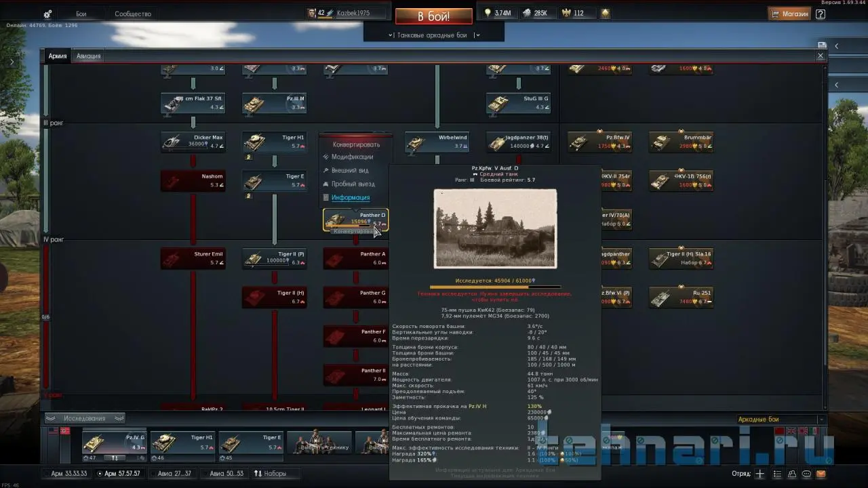Select the Panther G locked tank

click(x=355, y=298)
